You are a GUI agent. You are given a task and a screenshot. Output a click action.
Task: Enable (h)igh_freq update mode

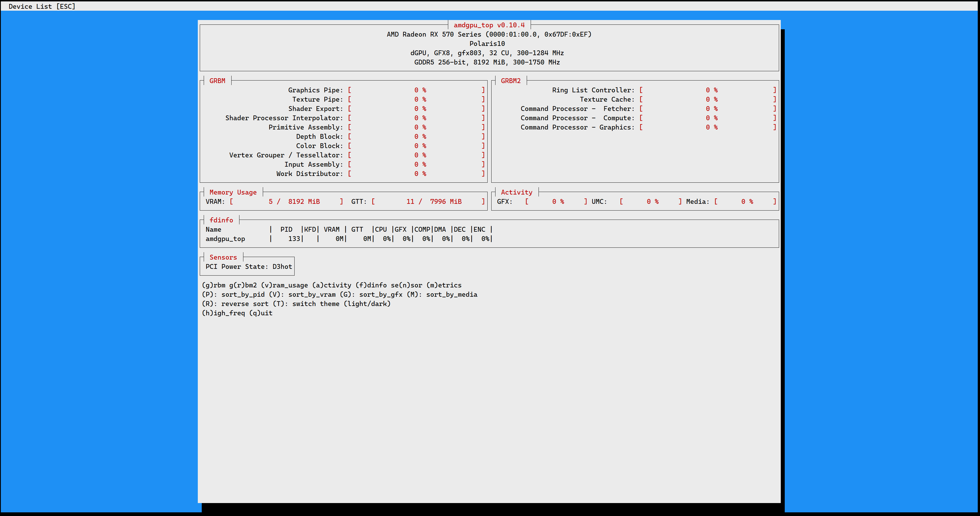(223, 313)
